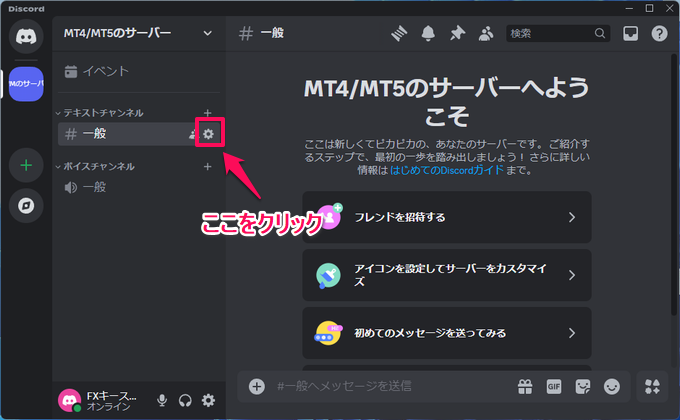Viewport: 680px width, 420px height.
Task: Open the apps icon beside message bar
Action: [652, 386]
